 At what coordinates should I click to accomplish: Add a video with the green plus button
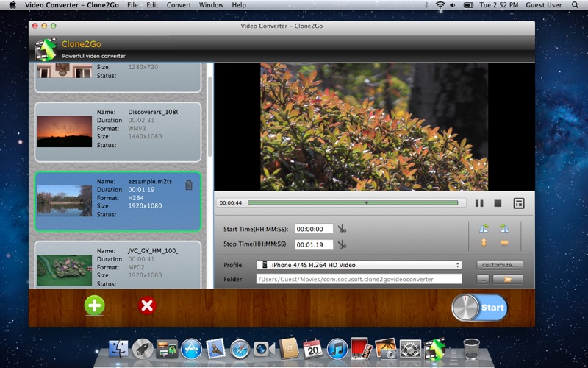95,305
